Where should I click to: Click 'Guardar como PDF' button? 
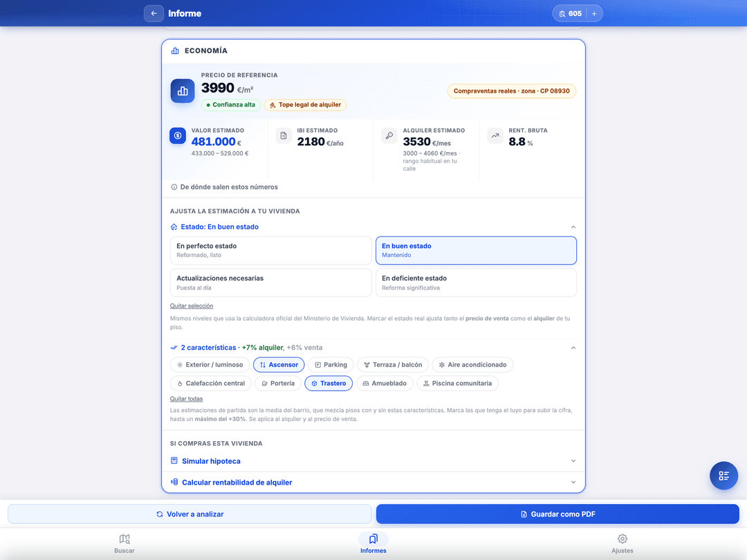pyautogui.click(x=557, y=514)
